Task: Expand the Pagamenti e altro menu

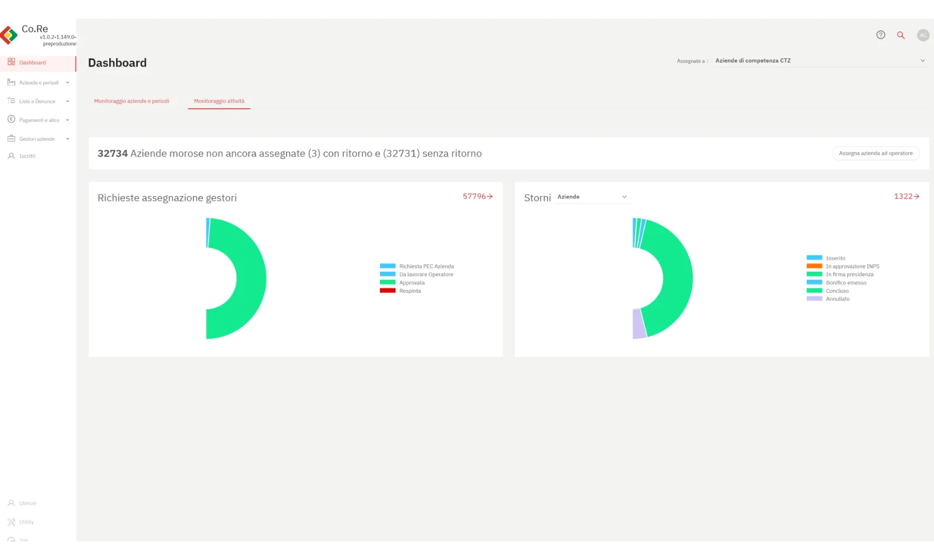Action: 39,120
